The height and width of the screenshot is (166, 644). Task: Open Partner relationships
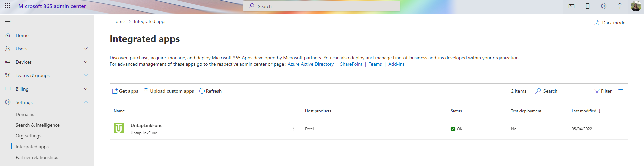[37, 157]
